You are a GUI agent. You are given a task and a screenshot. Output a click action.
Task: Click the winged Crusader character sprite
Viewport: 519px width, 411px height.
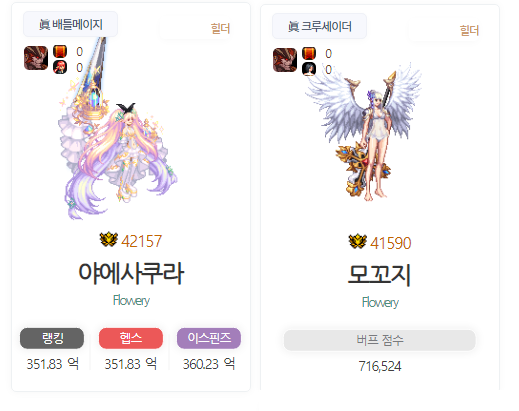pyautogui.click(x=364, y=133)
